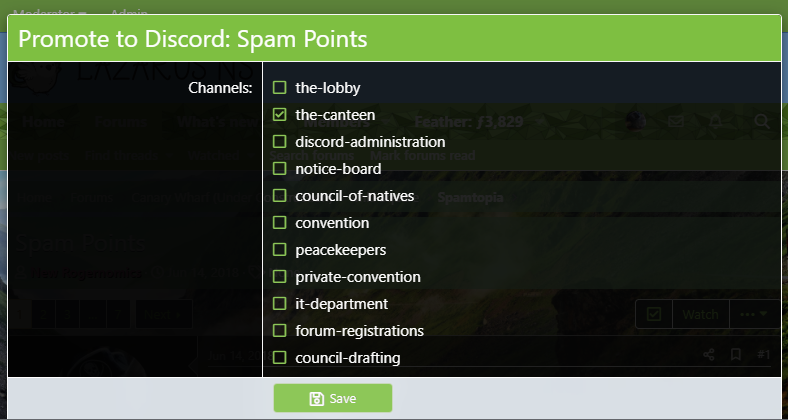Select the notice-board channel checkbox

tap(280, 168)
